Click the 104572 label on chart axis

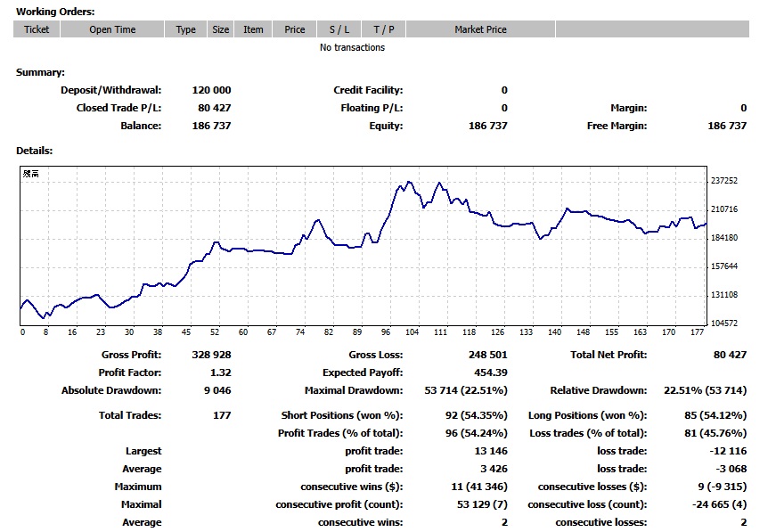point(725,323)
